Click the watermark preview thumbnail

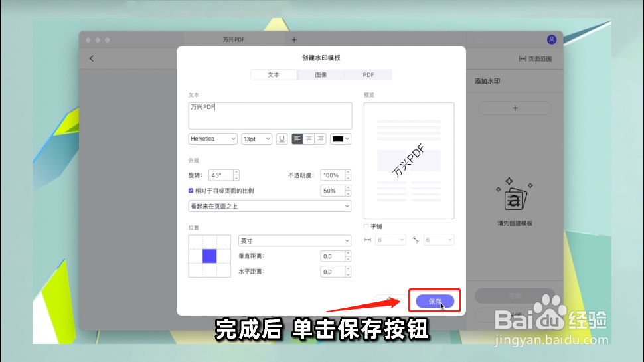(x=409, y=160)
